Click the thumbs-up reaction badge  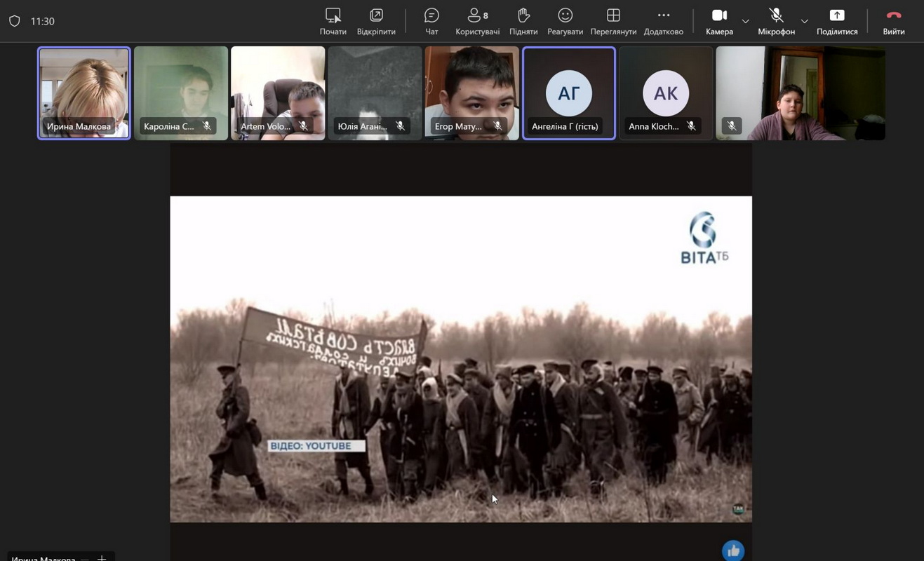coord(732,550)
